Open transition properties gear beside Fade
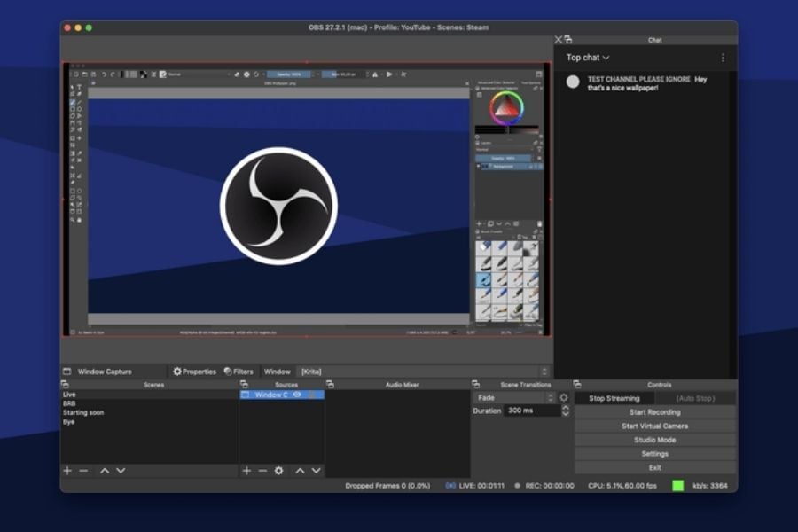 pyautogui.click(x=564, y=398)
